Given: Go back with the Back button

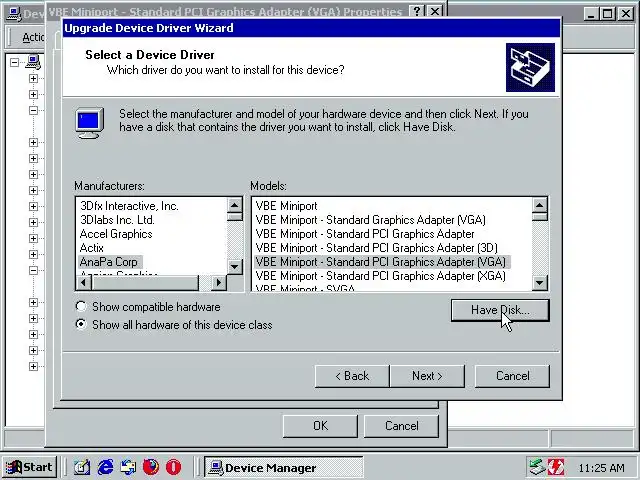Looking at the screenshot, I should (352, 376).
